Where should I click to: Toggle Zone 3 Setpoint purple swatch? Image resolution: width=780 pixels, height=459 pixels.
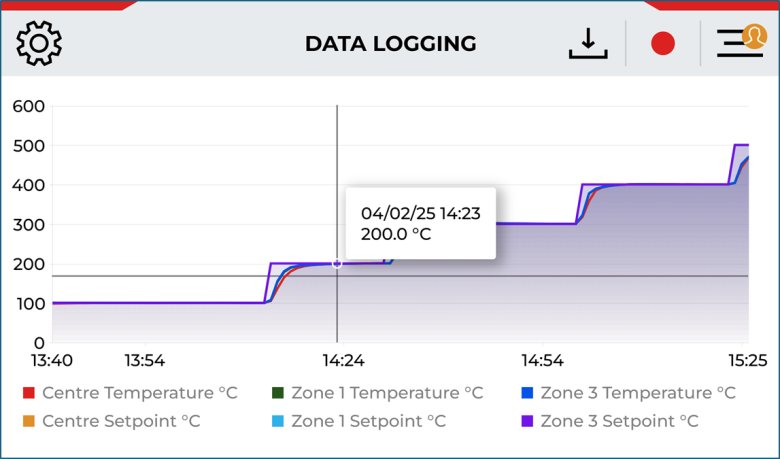527,421
